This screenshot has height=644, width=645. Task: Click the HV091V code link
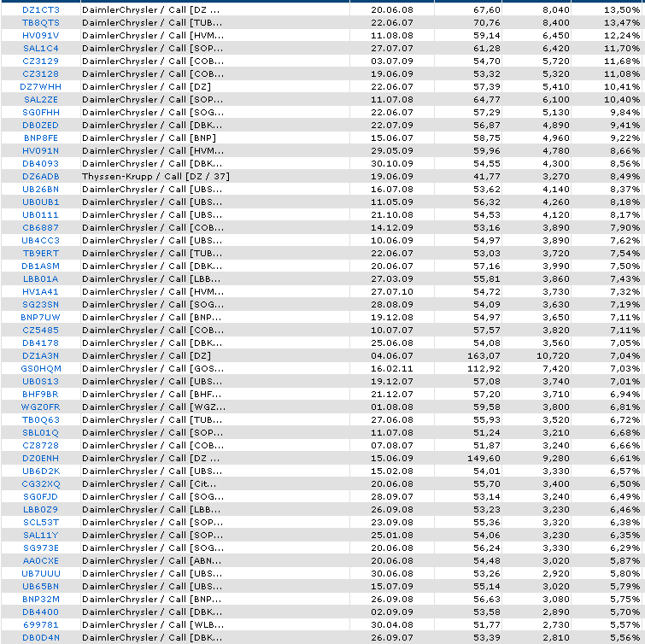click(41, 35)
